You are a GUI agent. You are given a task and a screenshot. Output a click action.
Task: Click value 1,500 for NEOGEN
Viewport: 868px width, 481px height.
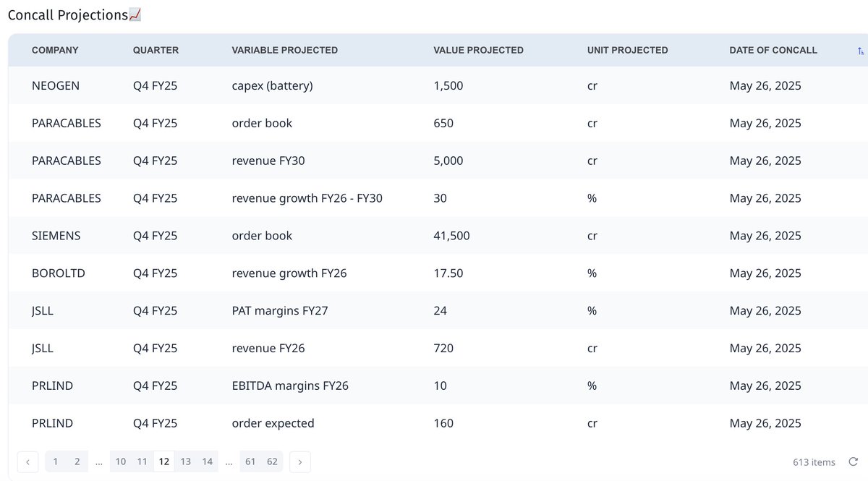click(x=448, y=85)
